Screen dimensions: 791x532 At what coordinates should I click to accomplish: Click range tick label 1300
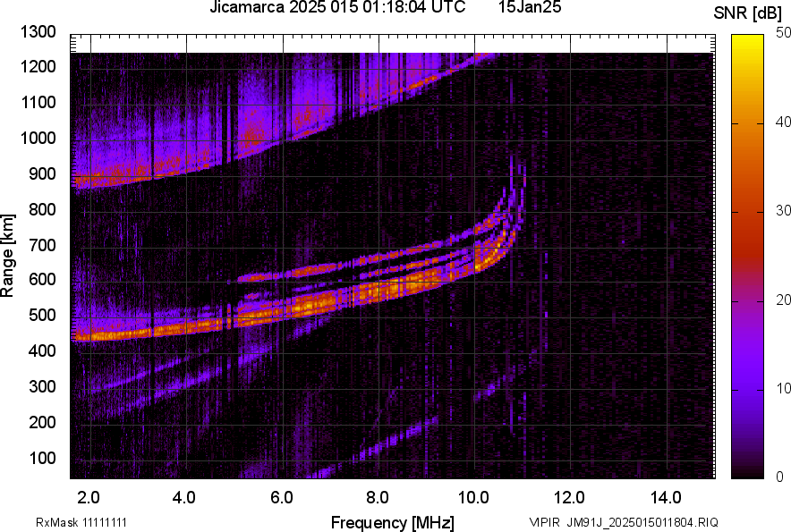38,32
